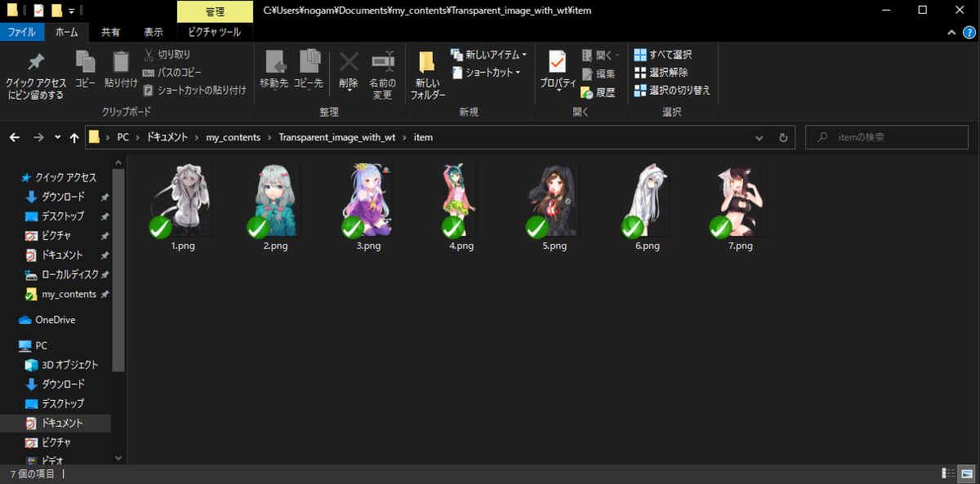
Task: Navigate up with the up arrow button
Action: 73,137
